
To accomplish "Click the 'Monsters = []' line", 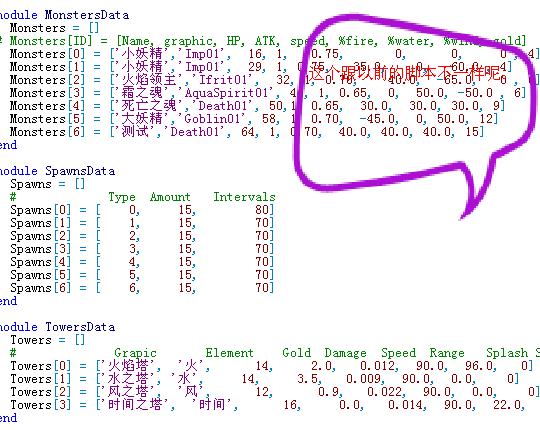I will pos(54,28).
